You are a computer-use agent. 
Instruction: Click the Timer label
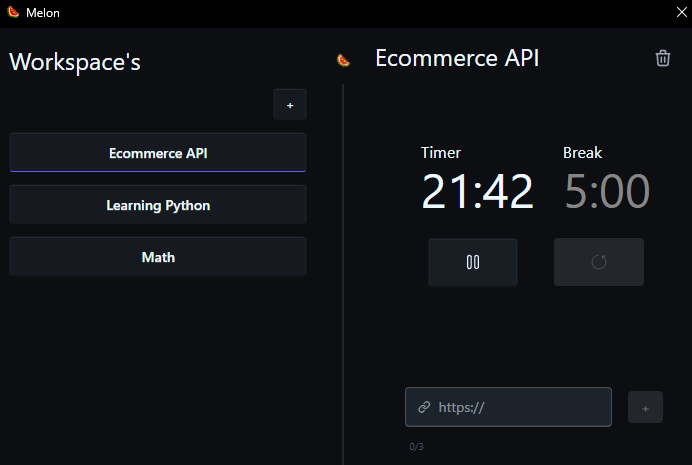tap(441, 153)
